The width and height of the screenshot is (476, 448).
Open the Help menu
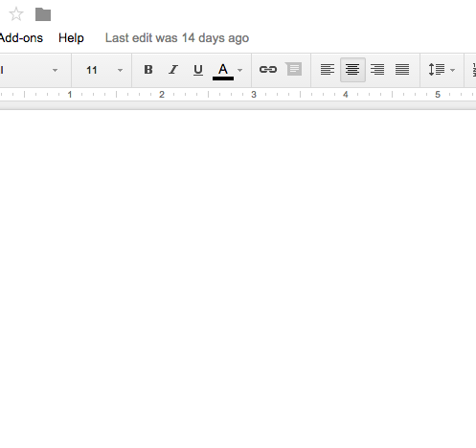point(71,38)
